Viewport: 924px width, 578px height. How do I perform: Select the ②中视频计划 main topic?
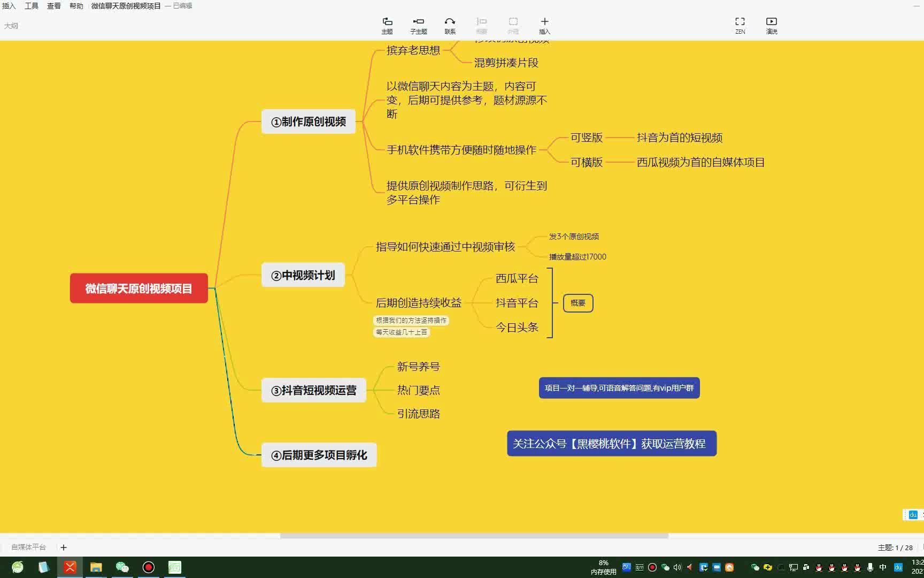303,275
